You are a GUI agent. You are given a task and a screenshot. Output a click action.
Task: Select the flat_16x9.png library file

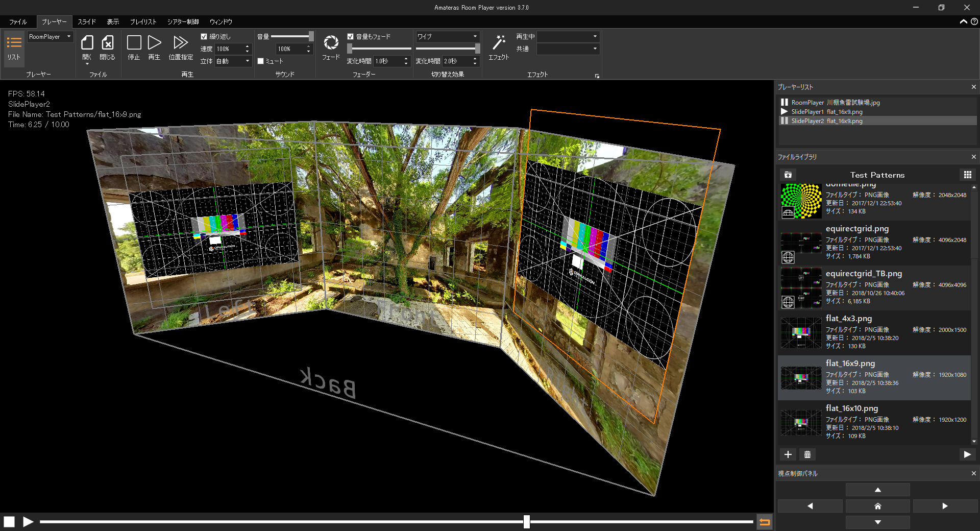pos(874,377)
